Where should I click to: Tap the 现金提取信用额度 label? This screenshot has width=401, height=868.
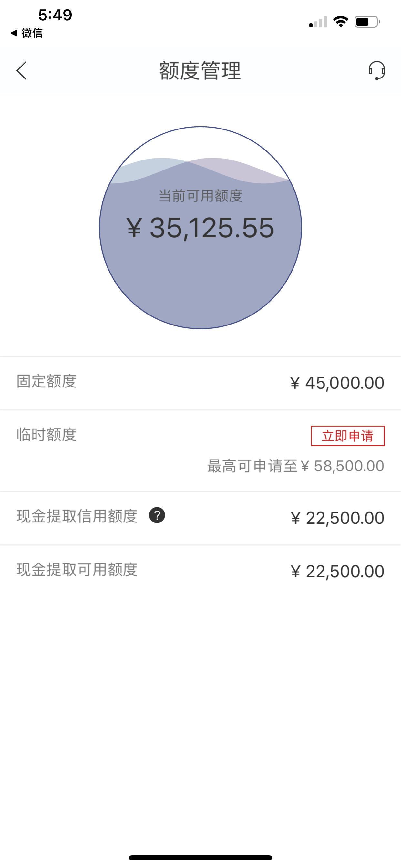coord(77,516)
